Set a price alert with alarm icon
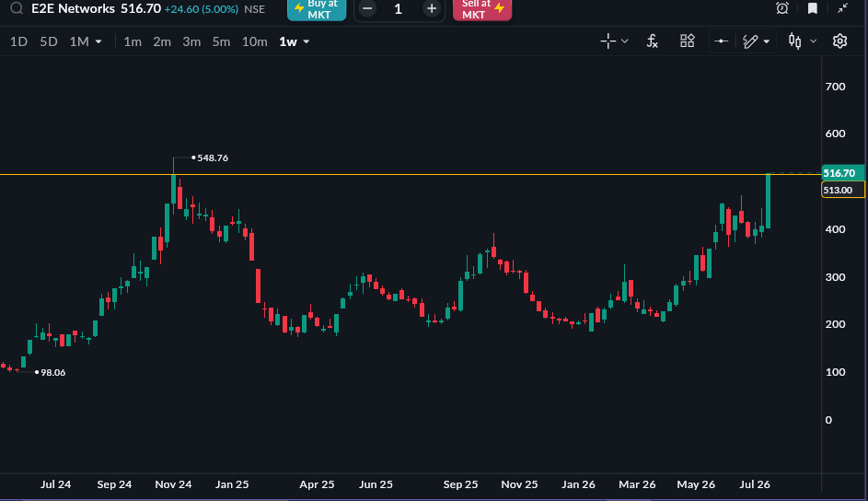This screenshot has width=868, height=501. point(782,8)
